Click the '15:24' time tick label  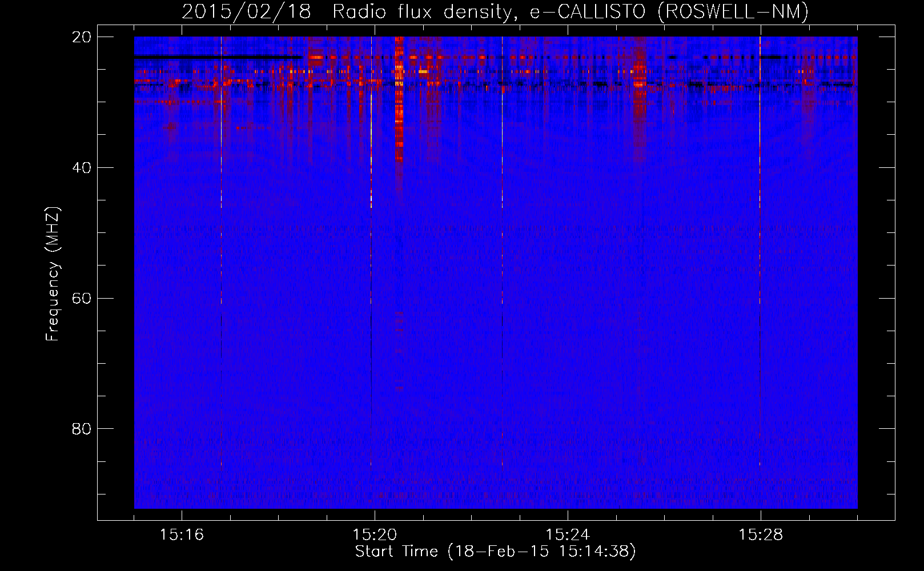click(x=568, y=534)
